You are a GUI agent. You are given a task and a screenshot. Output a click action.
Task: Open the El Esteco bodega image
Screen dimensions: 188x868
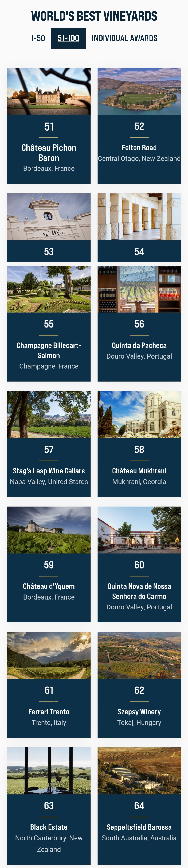click(x=49, y=217)
